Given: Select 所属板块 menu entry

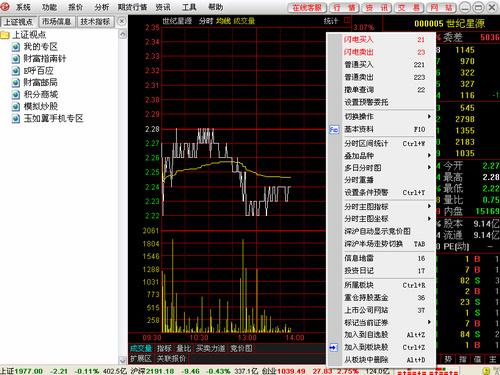Looking at the screenshot, I should 385,285.
